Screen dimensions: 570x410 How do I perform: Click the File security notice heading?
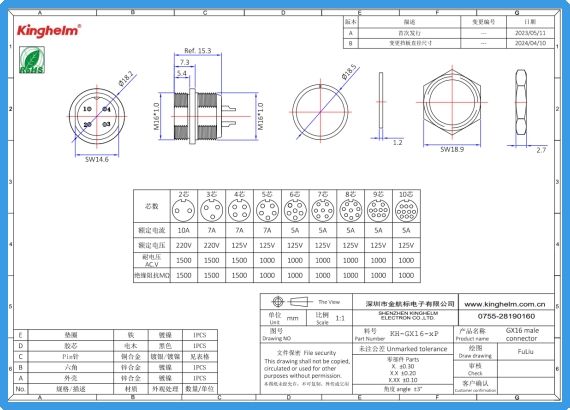point(306,353)
